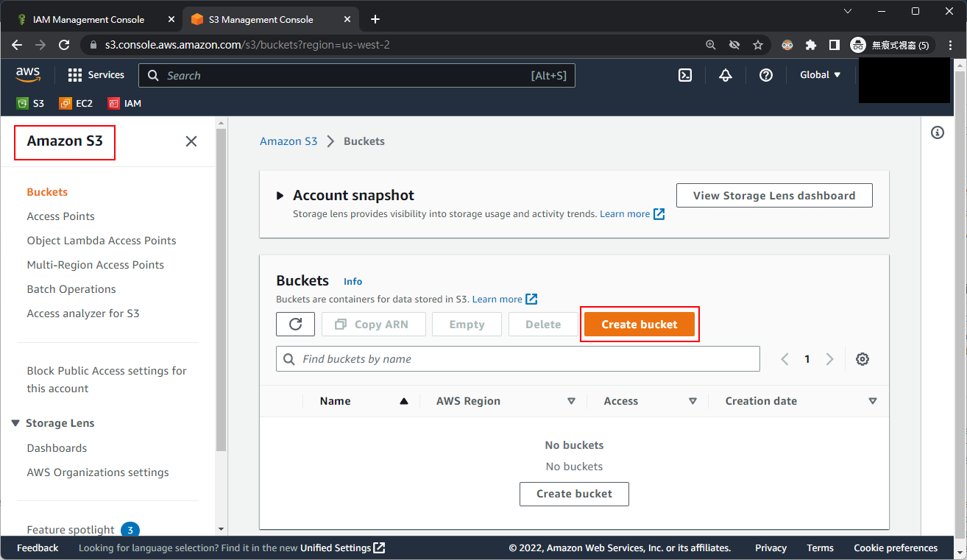Refresh the buckets list
967x560 pixels.
pos(296,325)
